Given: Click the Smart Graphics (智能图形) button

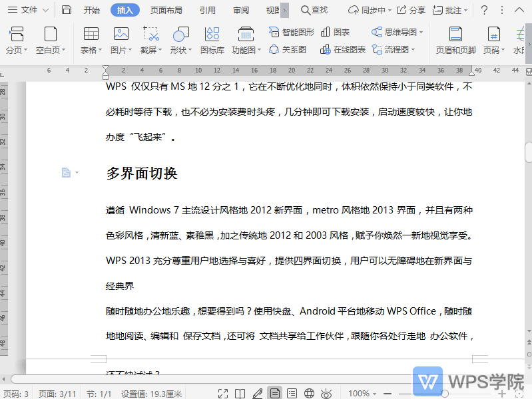Looking at the screenshot, I should 291,32.
